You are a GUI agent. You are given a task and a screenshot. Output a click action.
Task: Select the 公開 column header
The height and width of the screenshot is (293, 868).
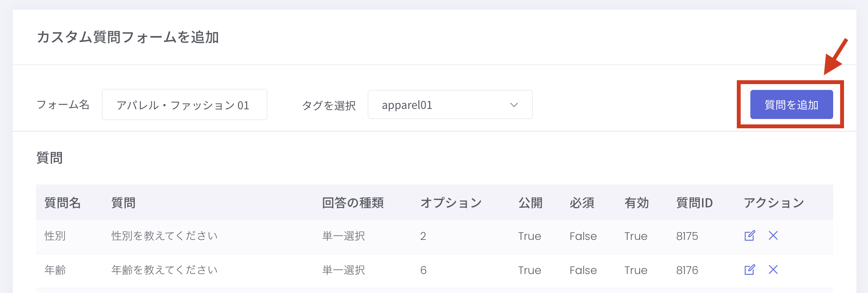[530, 203]
